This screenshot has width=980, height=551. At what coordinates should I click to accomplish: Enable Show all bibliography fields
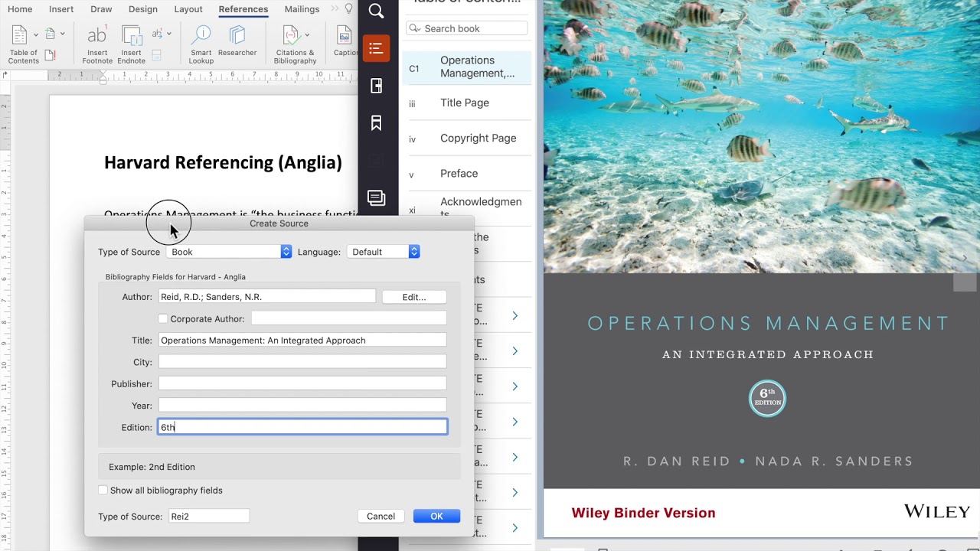103,490
